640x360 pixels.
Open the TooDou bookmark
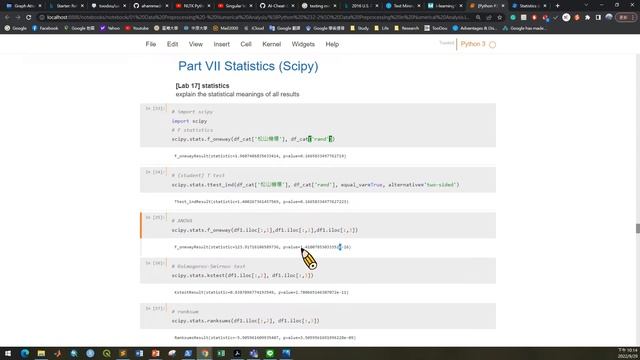[x=436, y=28]
